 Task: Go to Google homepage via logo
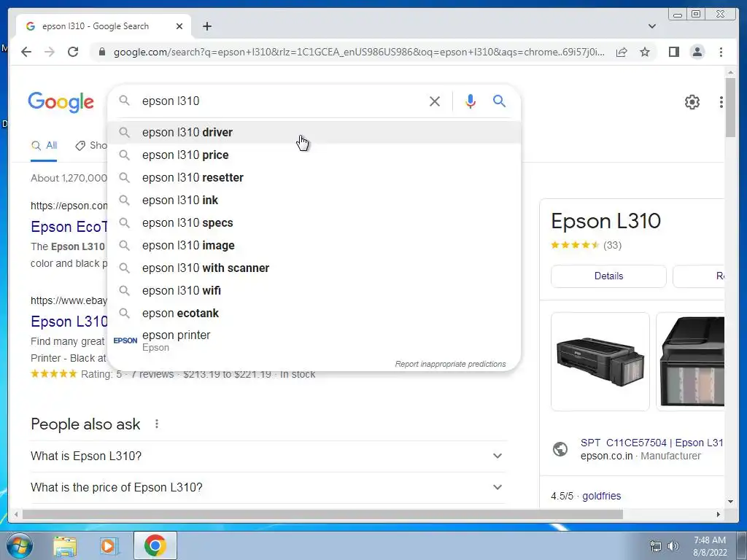tap(61, 102)
